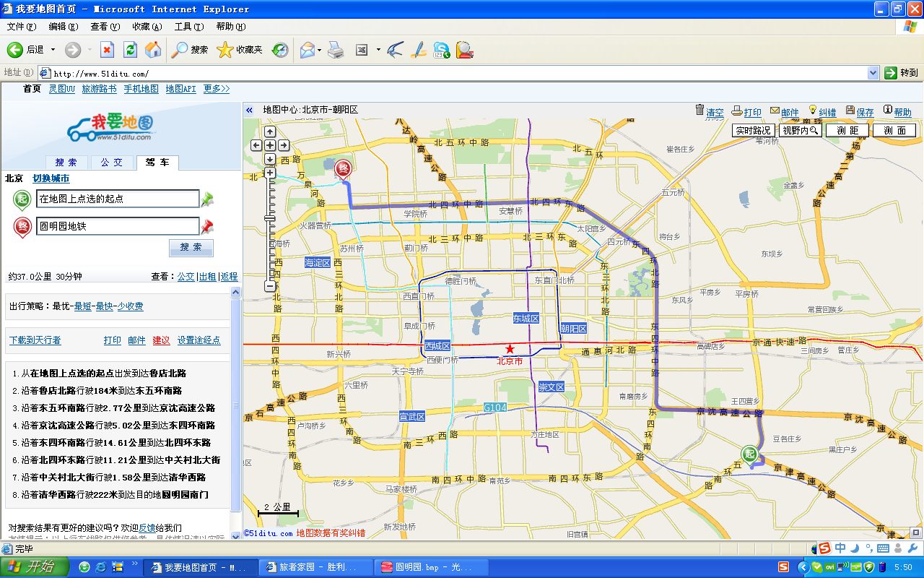Pan map up with the up arrow

270,131
